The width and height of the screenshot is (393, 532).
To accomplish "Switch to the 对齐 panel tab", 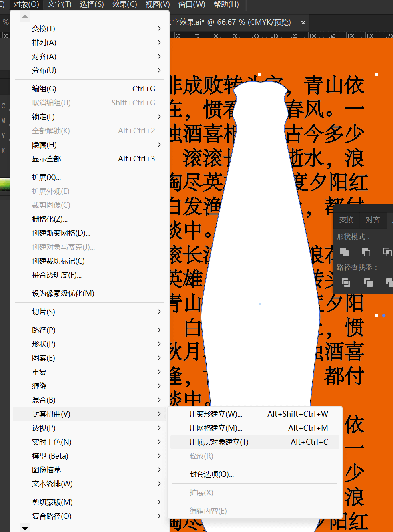I will click(373, 220).
